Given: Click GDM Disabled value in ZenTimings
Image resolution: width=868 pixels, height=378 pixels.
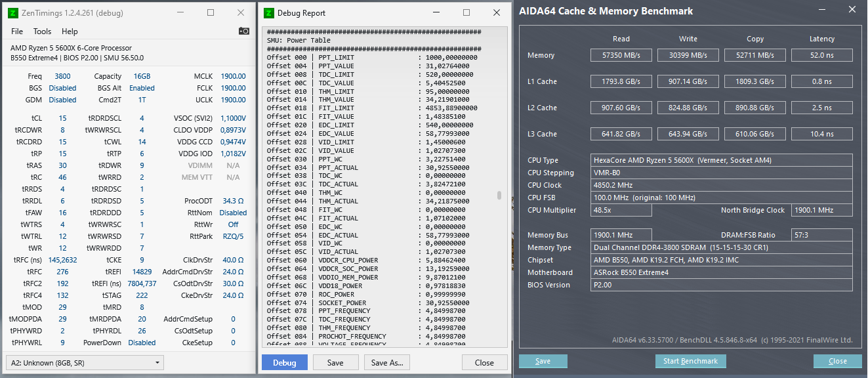Looking at the screenshot, I should 62,100.
